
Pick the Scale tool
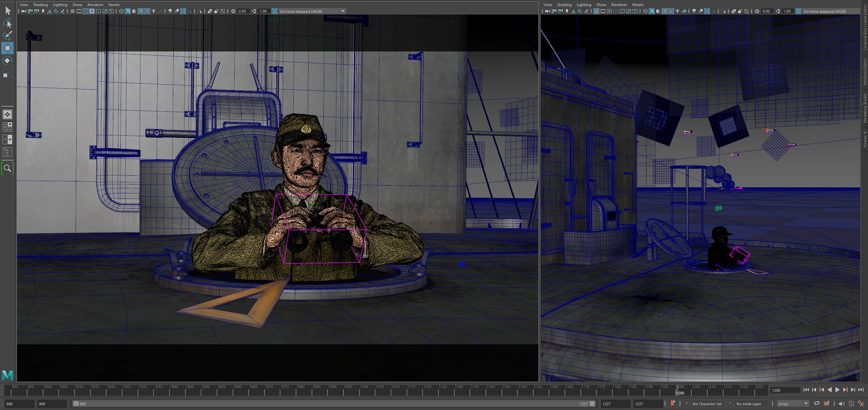(8, 73)
